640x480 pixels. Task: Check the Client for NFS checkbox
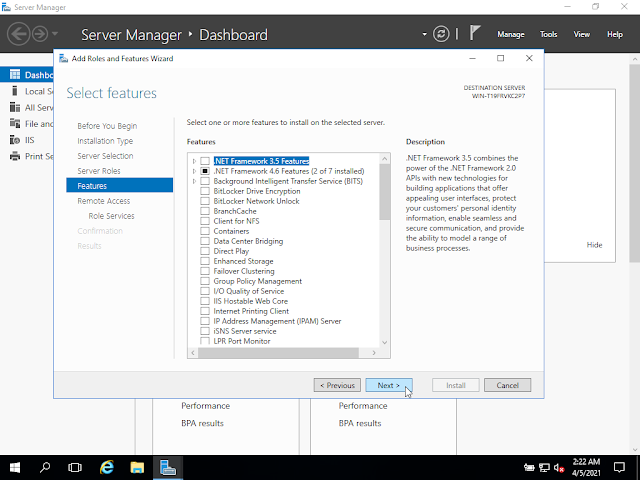(205, 221)
